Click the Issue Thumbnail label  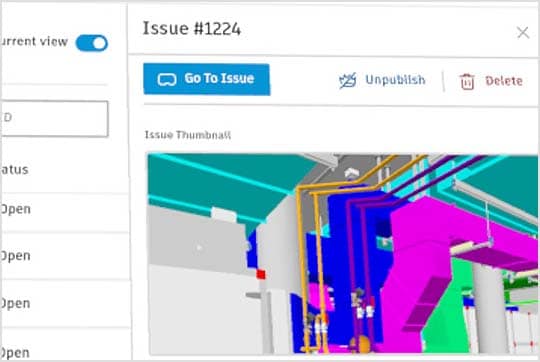(188, 135)
